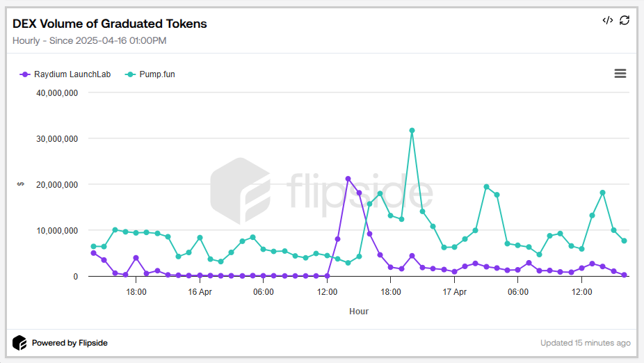Screen dimensions: 644x363
Task: Select the Pump.fun peak point near 31 million
Action: (412, 130)
